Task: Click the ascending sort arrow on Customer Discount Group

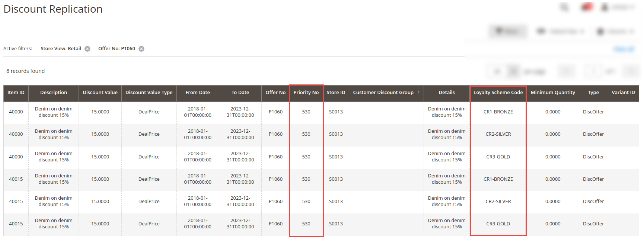Action: tap(419, 92)
